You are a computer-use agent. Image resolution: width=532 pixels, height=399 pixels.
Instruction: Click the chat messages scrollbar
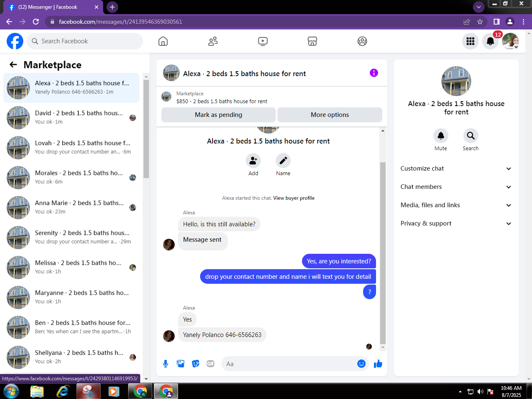coord(383,253)
